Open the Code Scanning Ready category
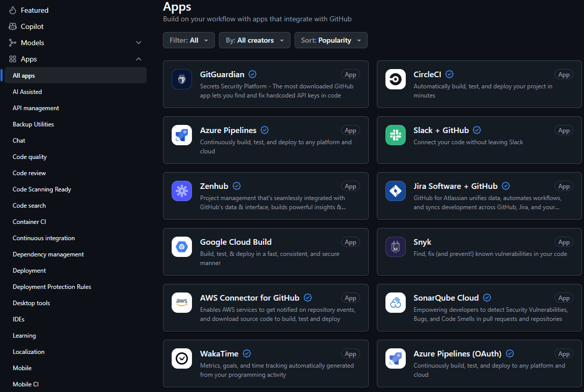 pos(41,189)
